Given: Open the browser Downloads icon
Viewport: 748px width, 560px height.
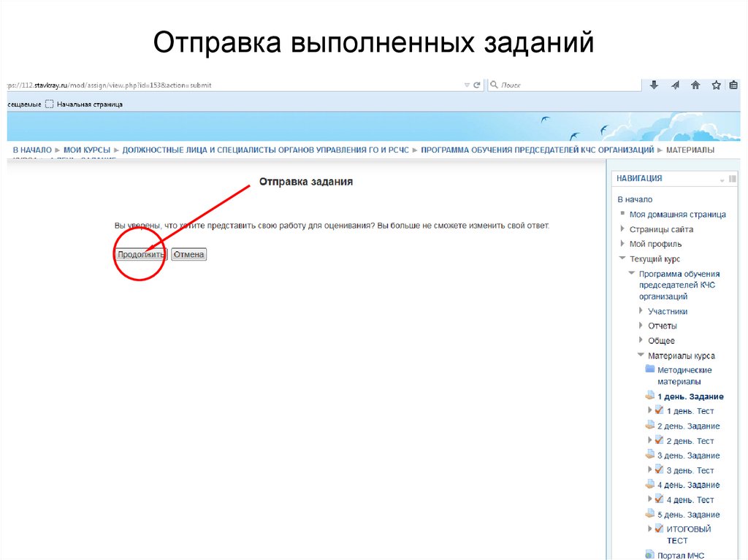Looking at the screenshot, I should click(x=654, y=85).
